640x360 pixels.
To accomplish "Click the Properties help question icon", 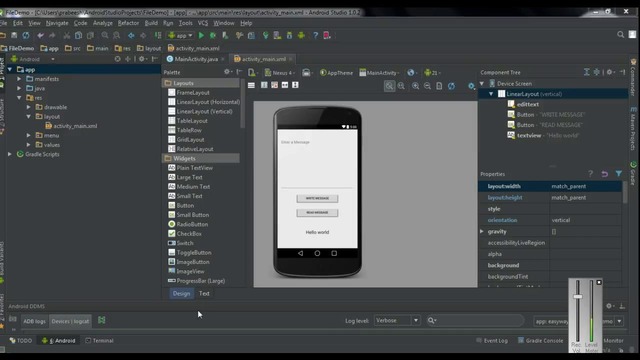I will [x=591, y=174].
